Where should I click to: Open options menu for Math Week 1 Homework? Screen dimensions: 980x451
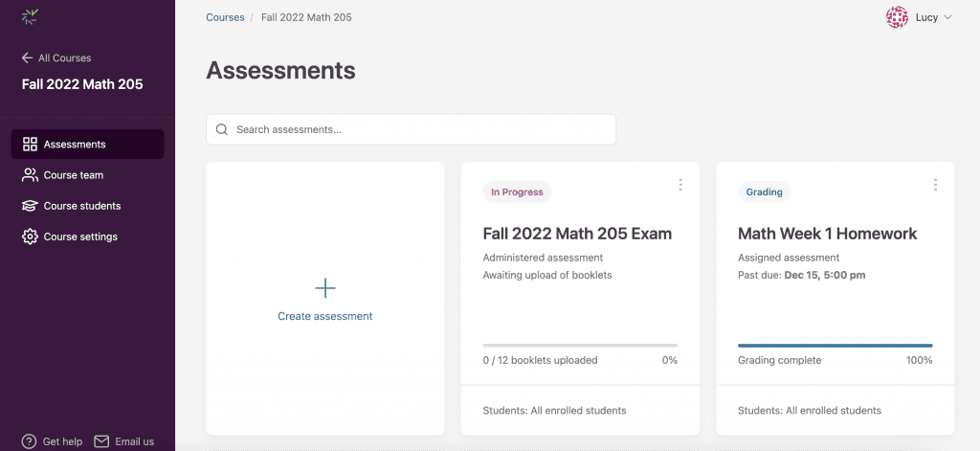point(935,185)
